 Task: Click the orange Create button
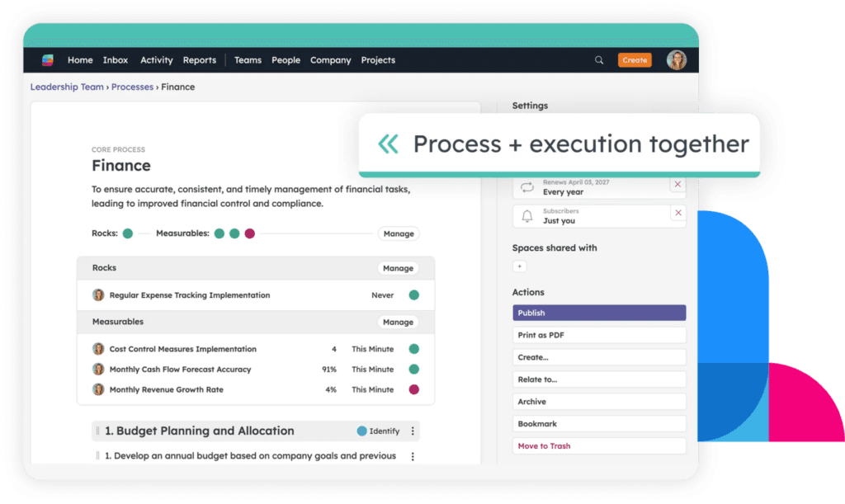[635, 59]
